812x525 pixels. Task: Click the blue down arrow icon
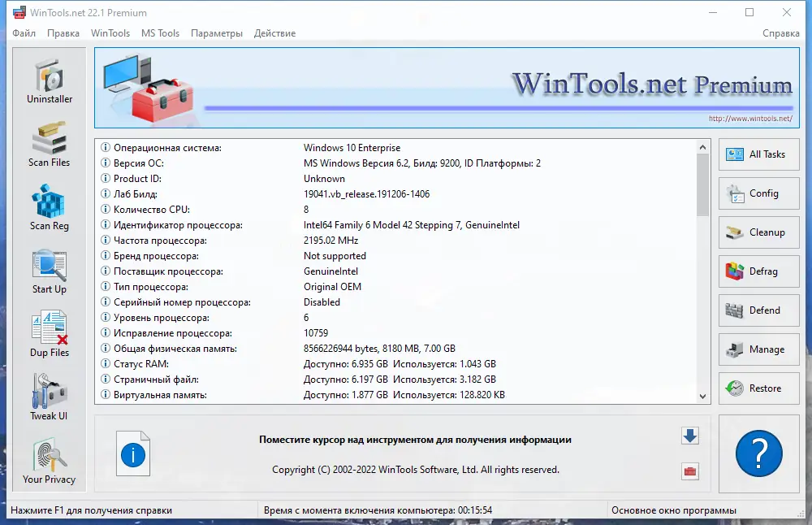(x=689, y=436)
